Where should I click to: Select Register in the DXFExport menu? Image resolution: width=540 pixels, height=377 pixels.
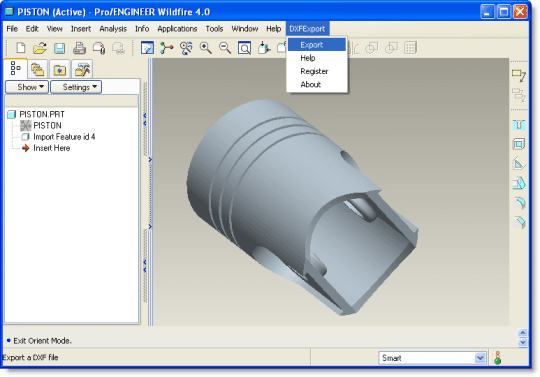tap(314, 71)
